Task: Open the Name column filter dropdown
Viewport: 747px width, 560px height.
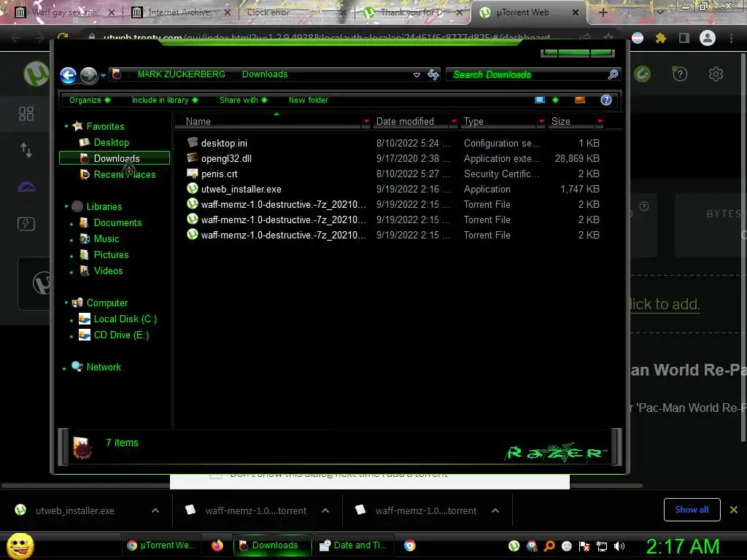Action: 366,122
